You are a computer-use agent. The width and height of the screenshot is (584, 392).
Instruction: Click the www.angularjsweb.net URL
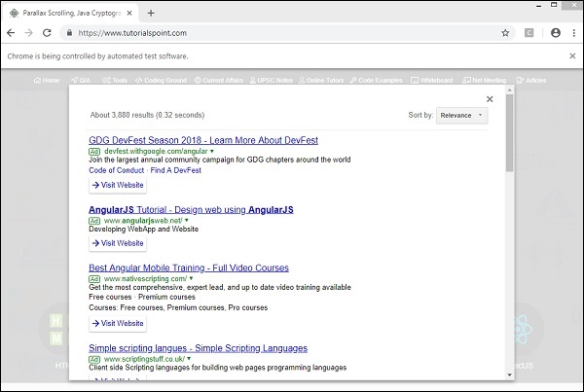pos(143,221)
